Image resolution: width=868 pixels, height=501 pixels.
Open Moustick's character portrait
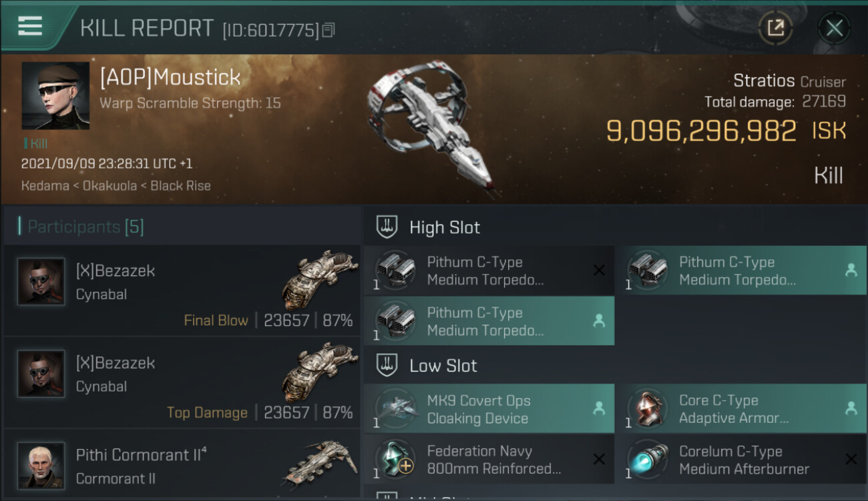55,96
